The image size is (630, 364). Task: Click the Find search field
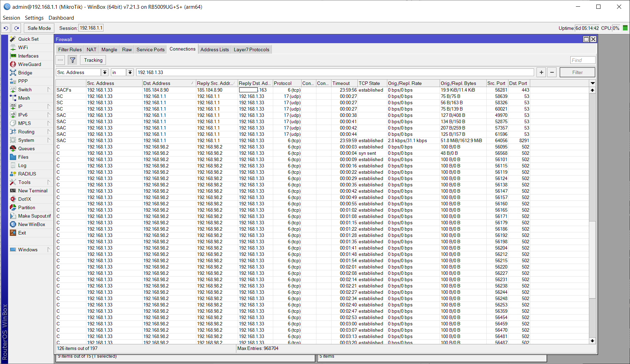pyautogui.click(x=582, y=60)
